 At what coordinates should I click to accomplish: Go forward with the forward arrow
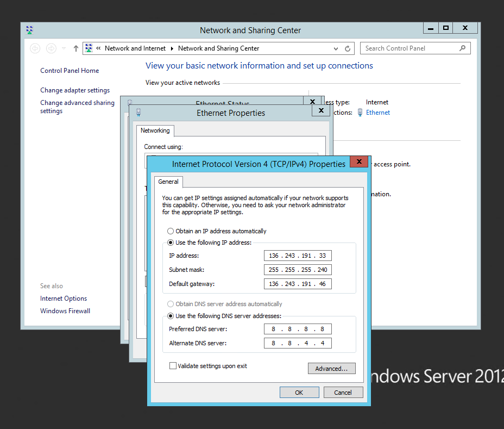[51, 48]
